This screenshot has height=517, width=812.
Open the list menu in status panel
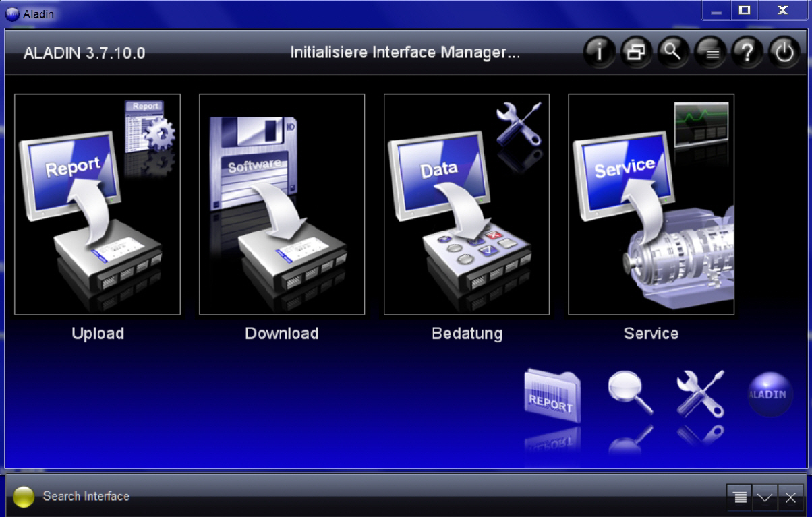[x=740, y=497]
